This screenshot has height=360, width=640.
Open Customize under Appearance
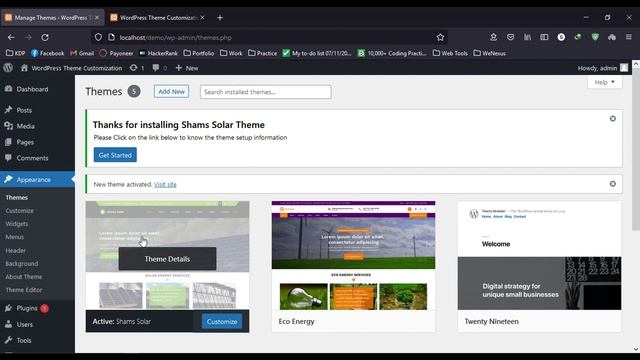click(x=20, y=211)
